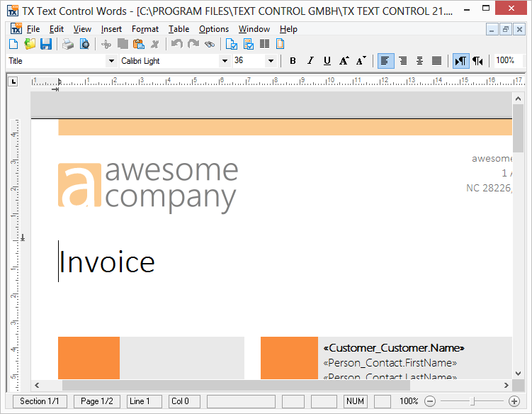Expand the font size 36 dropdown
This screenshot has width=532, height=414.
click(x=271, y=61)
